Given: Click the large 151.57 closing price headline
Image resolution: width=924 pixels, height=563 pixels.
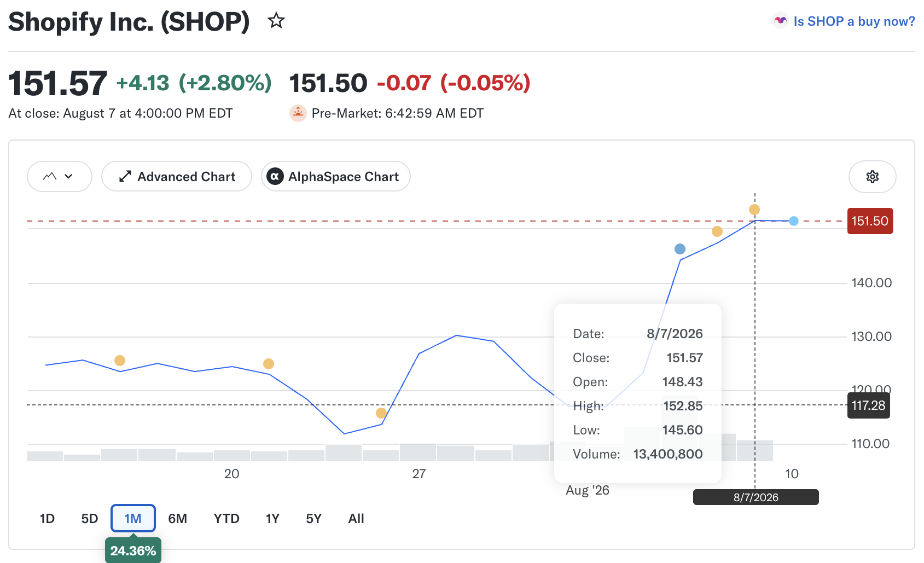Looking at the screenshot, I should coord(57,83).
